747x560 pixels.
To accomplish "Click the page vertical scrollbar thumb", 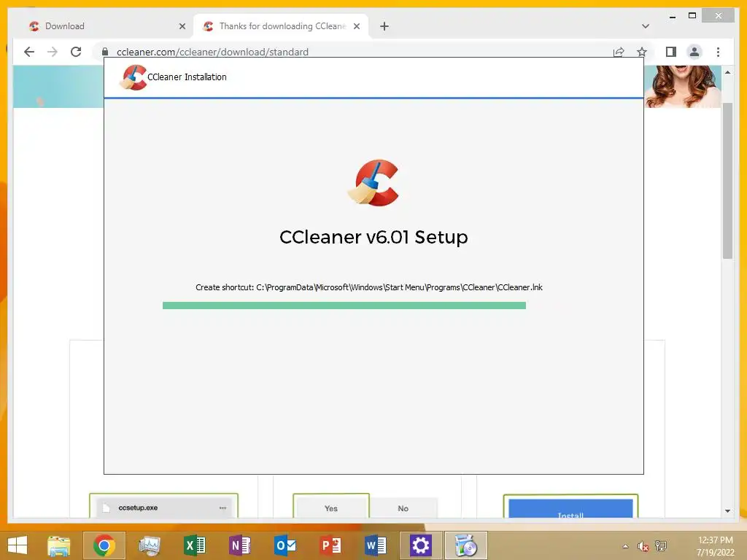I will (727, 181).
